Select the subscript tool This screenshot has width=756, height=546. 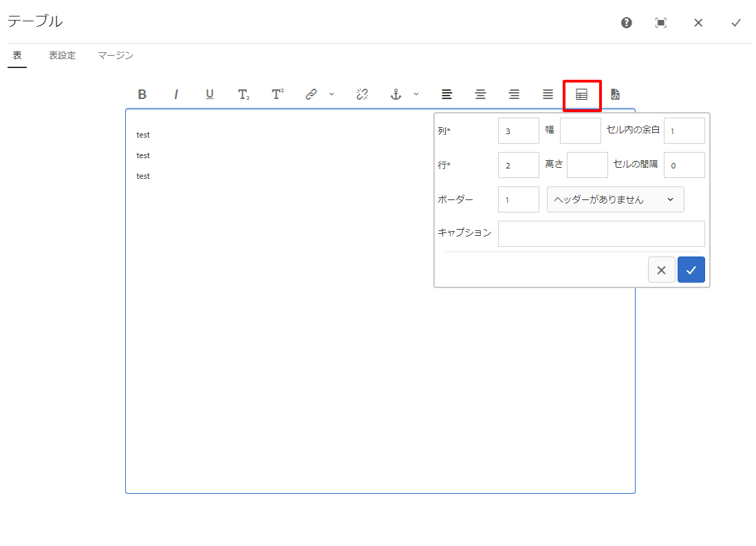(x=242, y=94)
